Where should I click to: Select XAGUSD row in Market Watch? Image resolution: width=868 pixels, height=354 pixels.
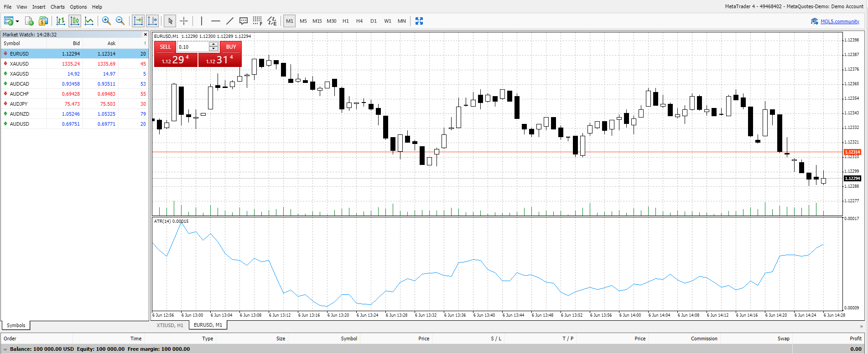pyautogui.click(x=75, y=74)
